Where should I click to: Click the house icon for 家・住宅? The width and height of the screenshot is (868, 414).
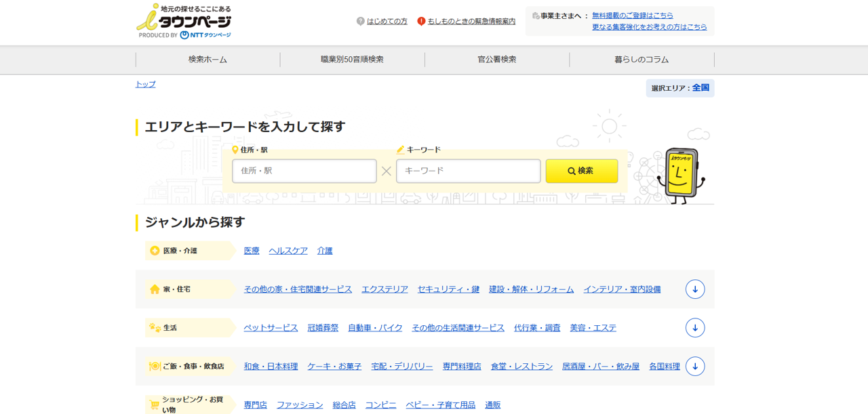[155, 289]
